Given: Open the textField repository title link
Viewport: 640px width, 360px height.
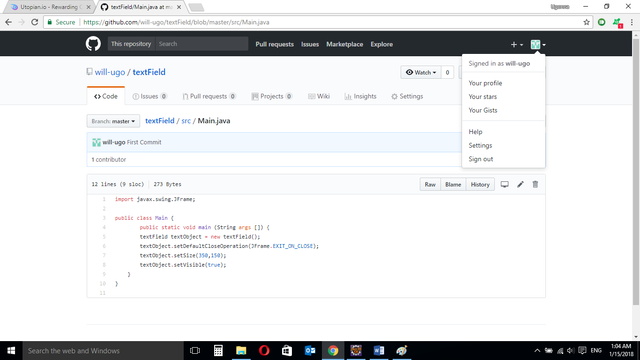Looking at the screenshot, I should tap(149, 72).
